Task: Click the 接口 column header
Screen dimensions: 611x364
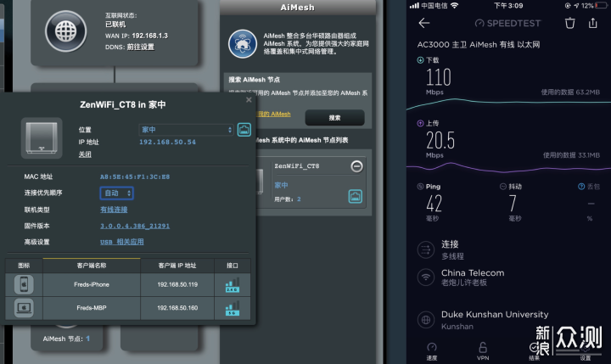Action: [233, 266]
